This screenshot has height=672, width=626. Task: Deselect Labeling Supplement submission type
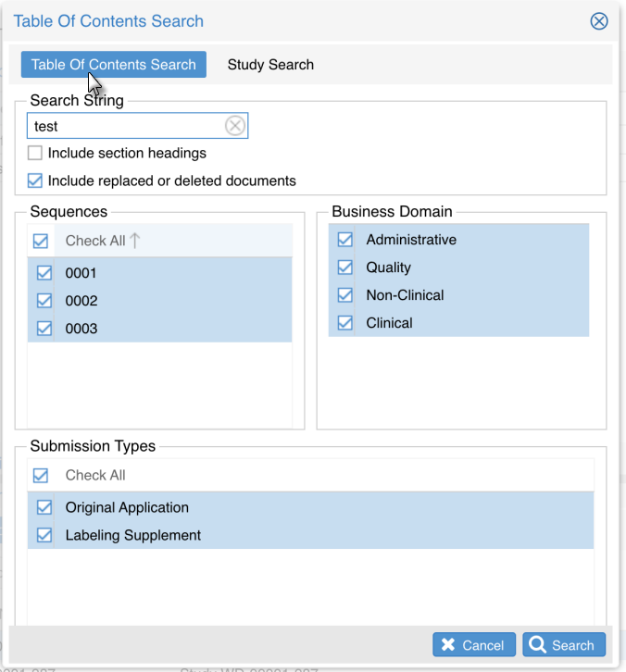click(x=44, y=535)
